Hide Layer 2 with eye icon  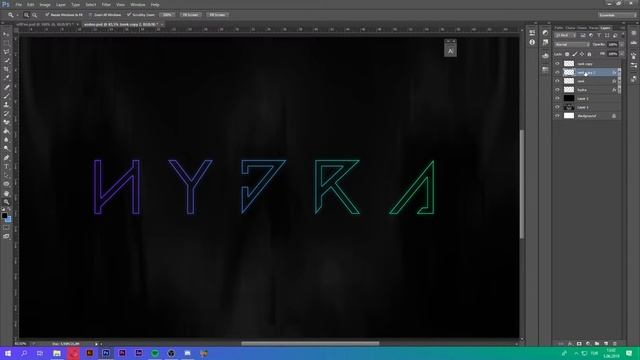pos(557,98)
